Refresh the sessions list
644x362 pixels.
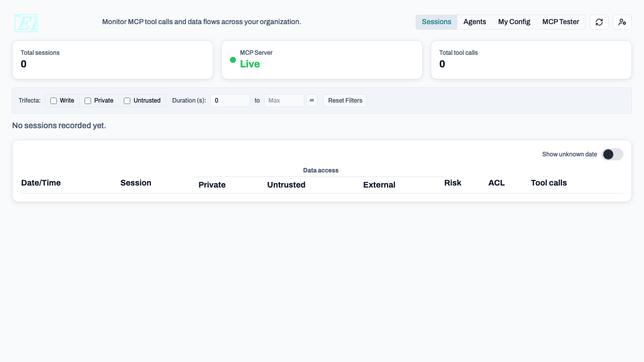point(599,22)
